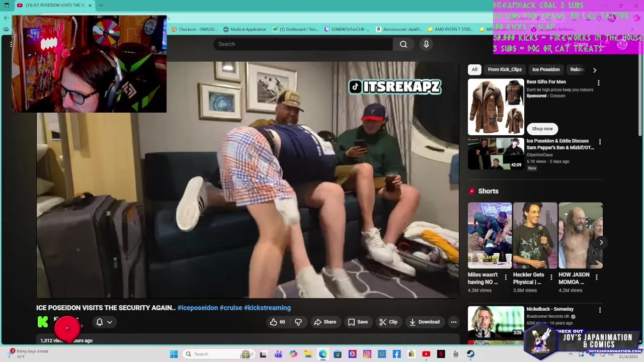Open Walmart taskbar icon
Viewport: 644px width, 362px height.
point(382,354)
